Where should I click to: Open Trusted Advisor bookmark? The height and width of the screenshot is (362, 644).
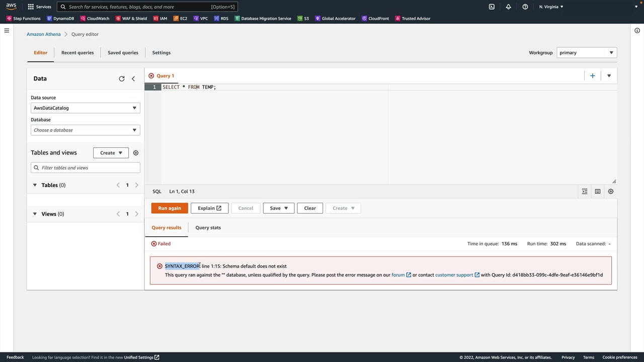pyautogui.click(x=413, y=19)
